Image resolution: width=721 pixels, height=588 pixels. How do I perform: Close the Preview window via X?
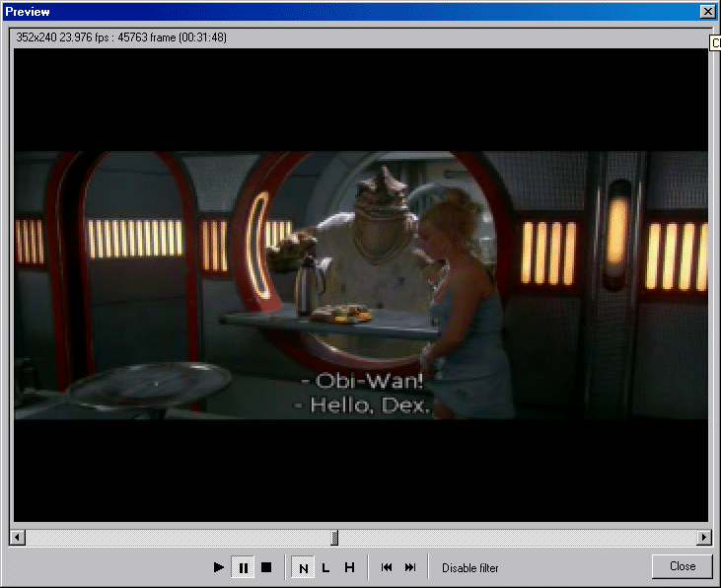pos(707,12)
